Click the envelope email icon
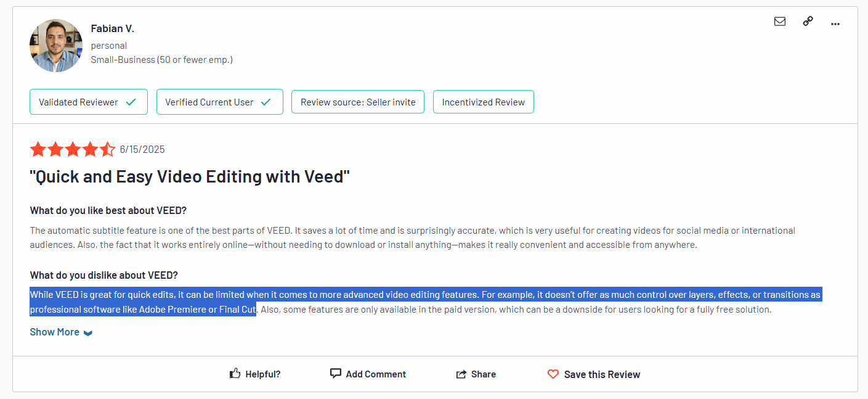Image resolution: width=868 pixels, height=399 pixels. (779, 22)
